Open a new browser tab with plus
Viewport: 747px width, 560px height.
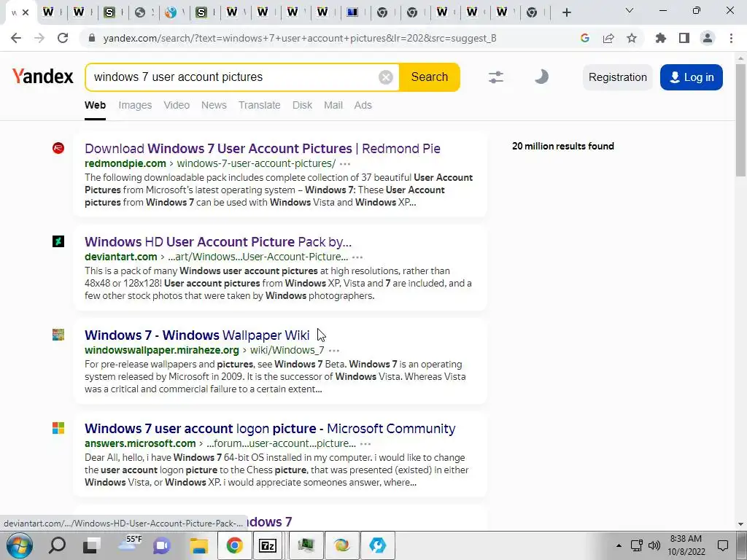click(x=566, y=12)
